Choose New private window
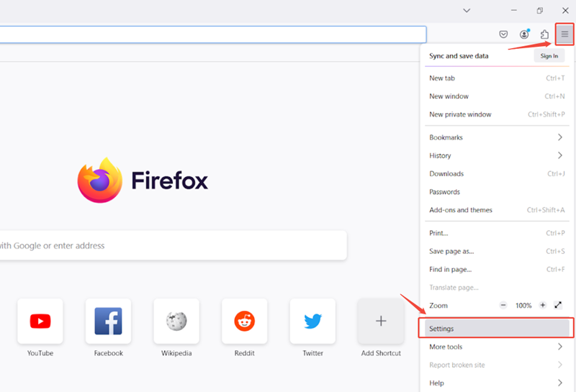 click(x=497, y=114)
